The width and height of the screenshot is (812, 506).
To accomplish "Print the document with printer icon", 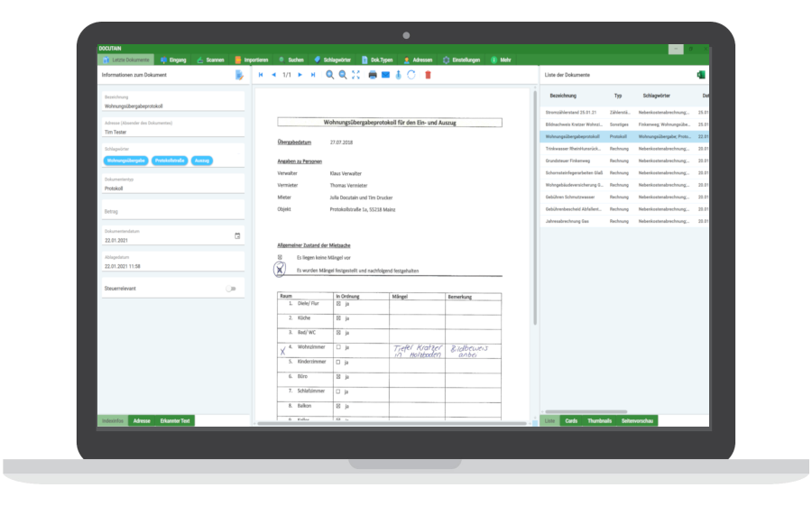I will click(x=373, y=75).
